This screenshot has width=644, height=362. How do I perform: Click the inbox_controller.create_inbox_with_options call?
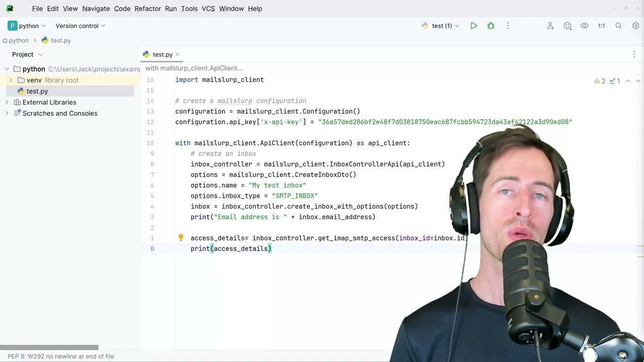point(319,206)
